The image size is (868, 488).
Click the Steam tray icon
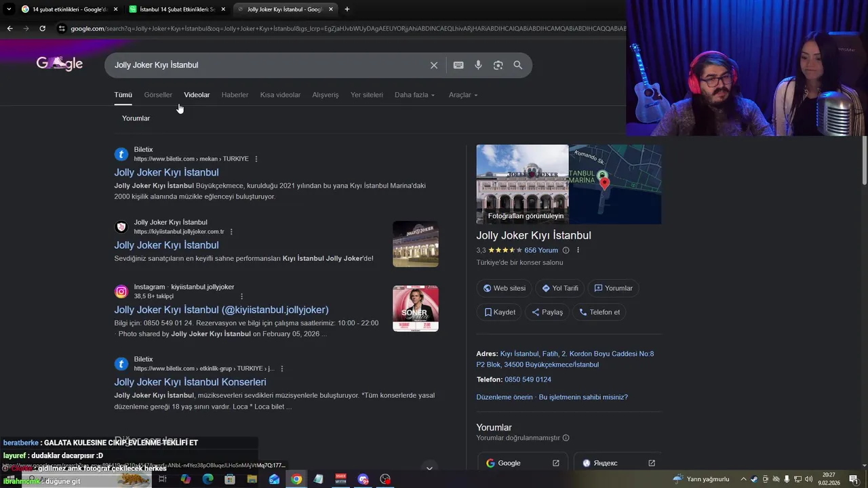coord(754,479)
